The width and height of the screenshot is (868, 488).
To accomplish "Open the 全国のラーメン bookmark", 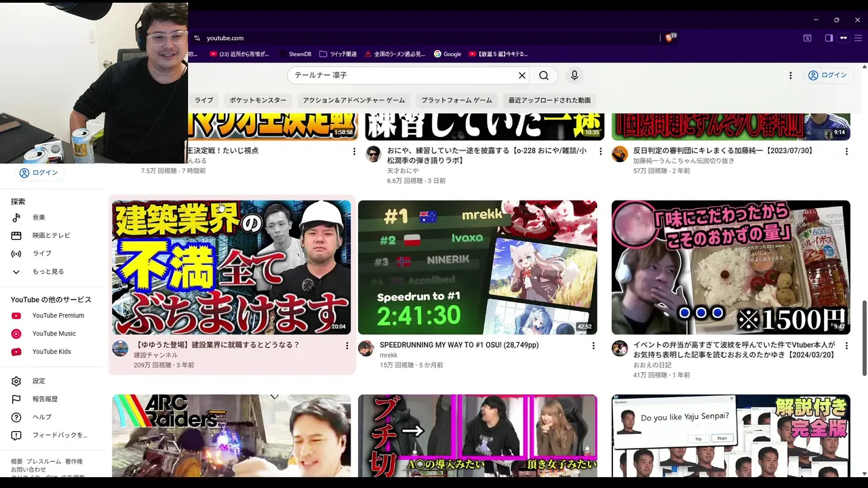I will coord(395,54).
